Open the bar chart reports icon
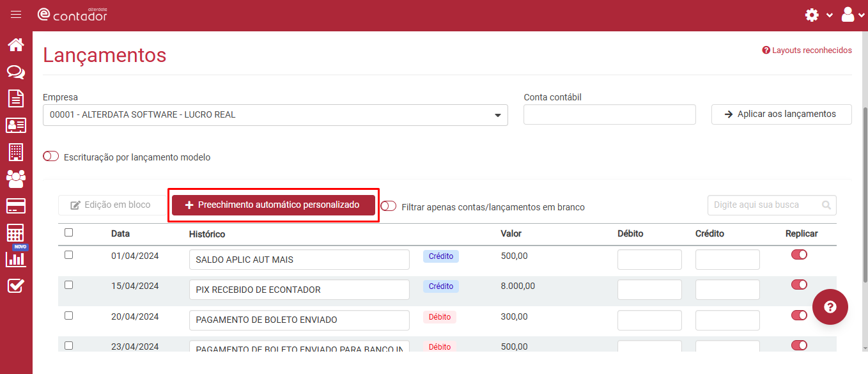The width and height of the screenshot is (868, 374). [x=16, y=259]
